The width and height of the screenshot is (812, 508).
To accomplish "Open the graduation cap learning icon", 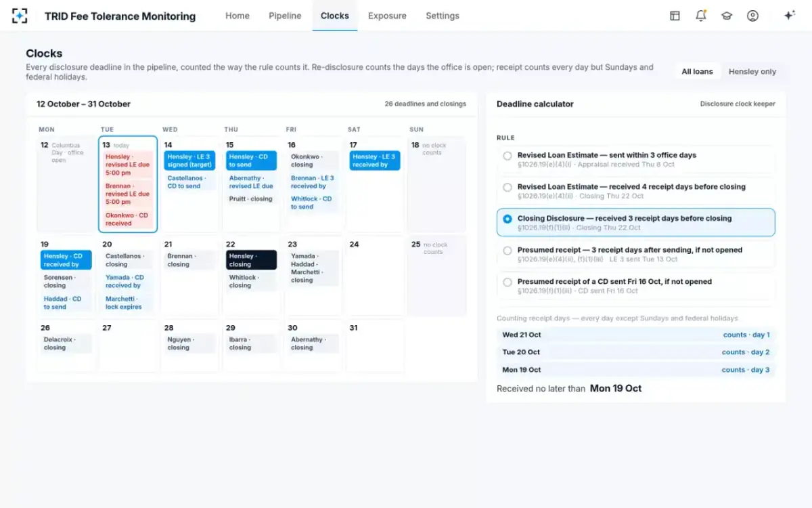I will pyautogui.click(x=727, y=16).
